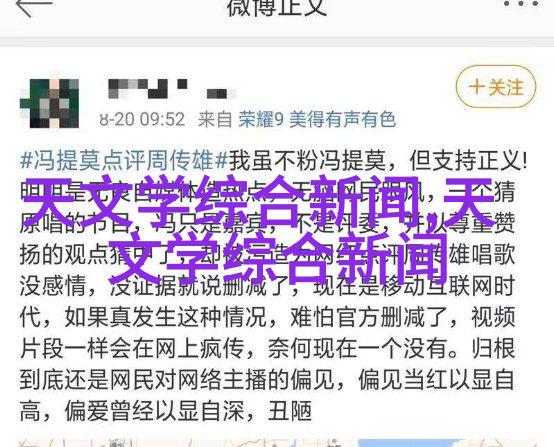Click the sentence 我虽不粉冯提莫，但支持正义!
Screen dimensions: 554x447
coord(378,160)
